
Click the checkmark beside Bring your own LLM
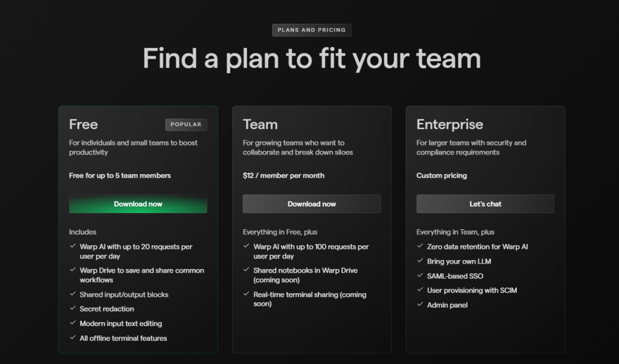click(419, 261)
